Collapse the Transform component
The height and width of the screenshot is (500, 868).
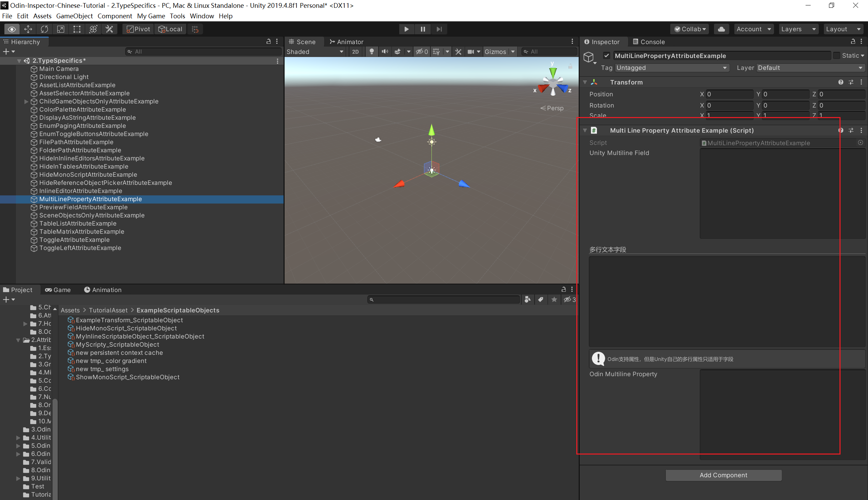585,82
